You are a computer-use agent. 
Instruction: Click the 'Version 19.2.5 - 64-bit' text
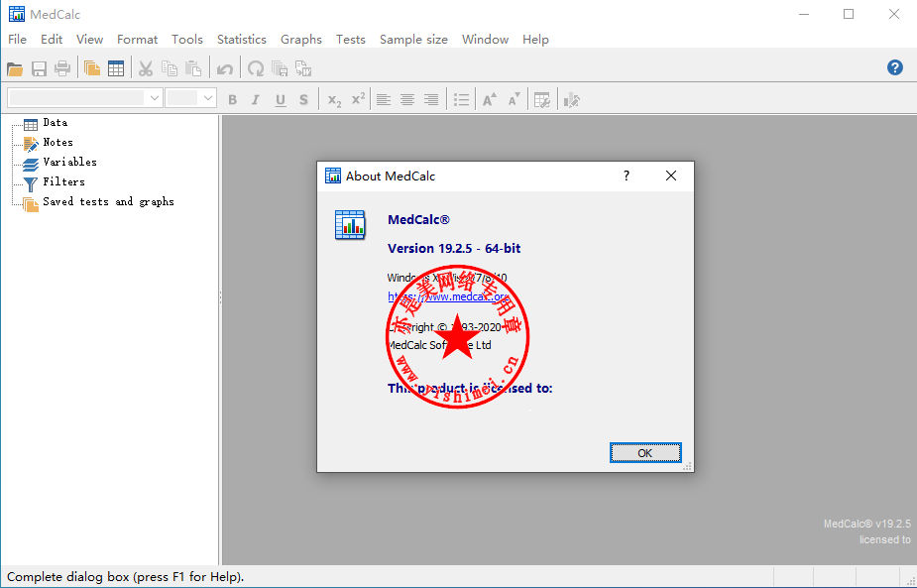tap(454, 249)
